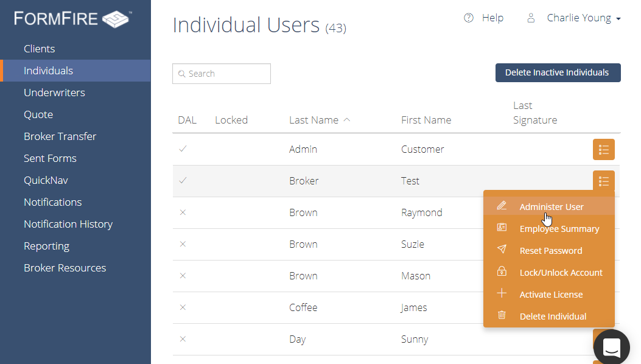Click Delete Inactive Individuals button
Screen dimensions: 641x364
point(558,73)
